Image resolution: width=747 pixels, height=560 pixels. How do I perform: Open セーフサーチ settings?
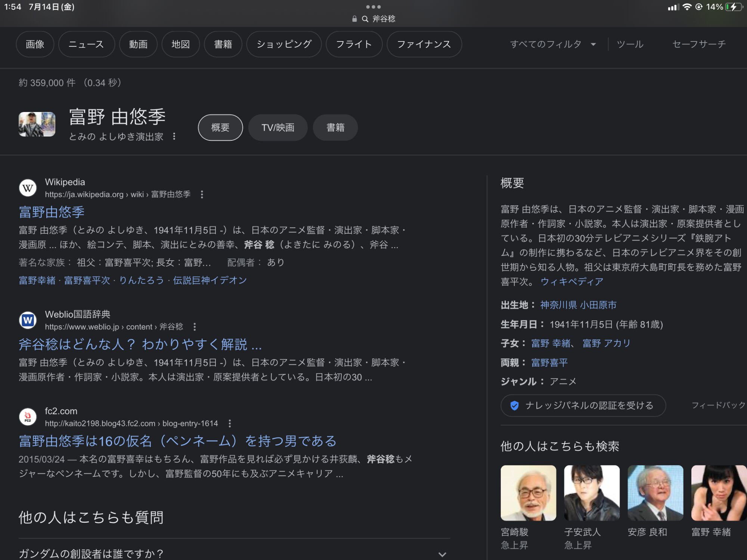(699, 44)
